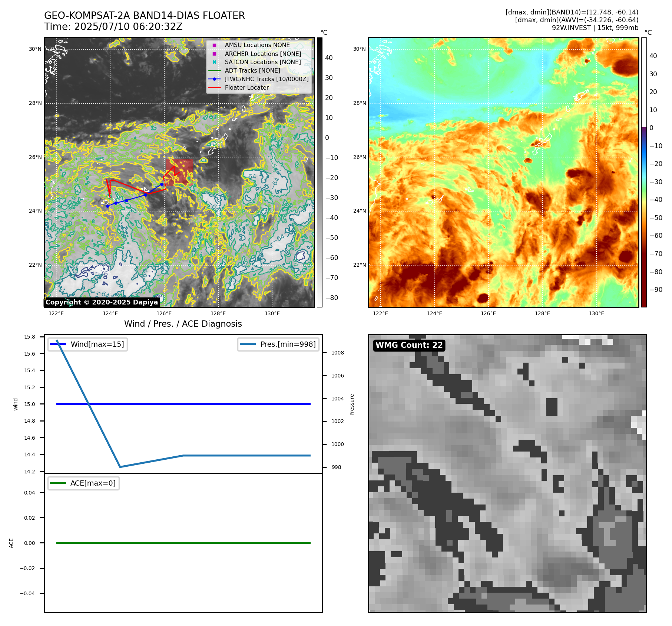Viewport: 672px width, 626px height.
Task: Click the 22°N label on the rainbow map
Action: click(360, 265)
